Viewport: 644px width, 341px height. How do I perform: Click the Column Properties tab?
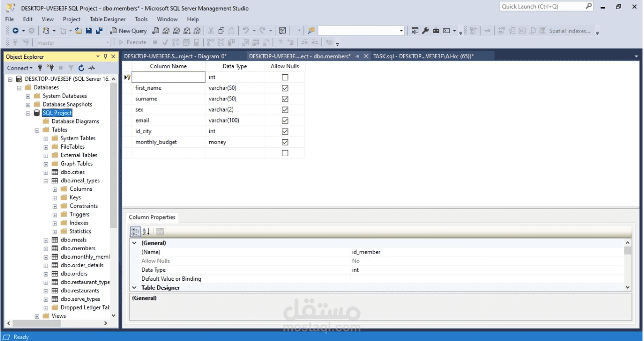pos(152,217)
